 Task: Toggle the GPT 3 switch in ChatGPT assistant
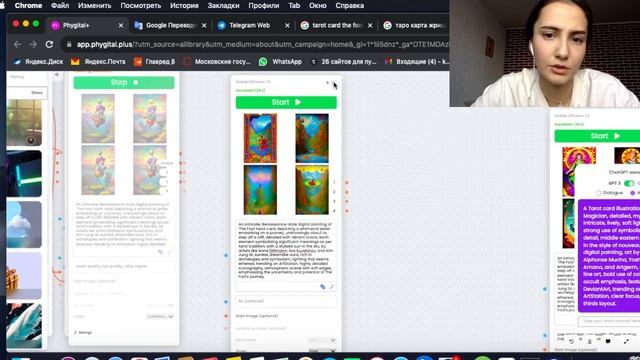click(x=629, y=183)
